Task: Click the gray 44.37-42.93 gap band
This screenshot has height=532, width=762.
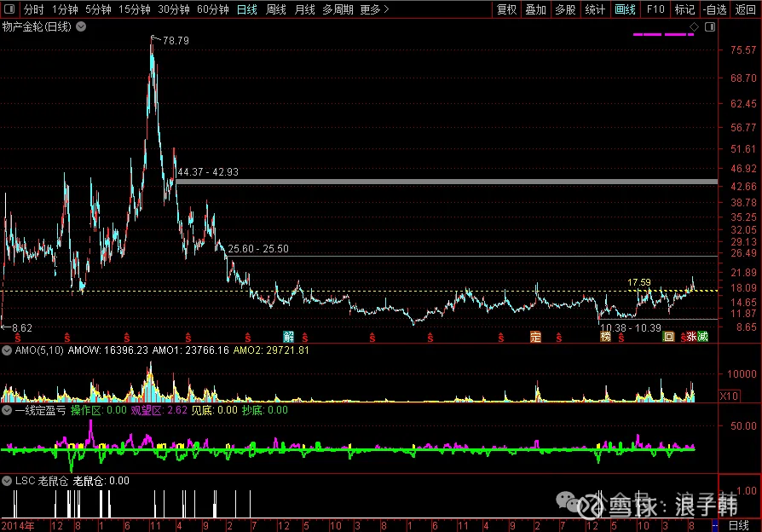Action: (447, 182)
